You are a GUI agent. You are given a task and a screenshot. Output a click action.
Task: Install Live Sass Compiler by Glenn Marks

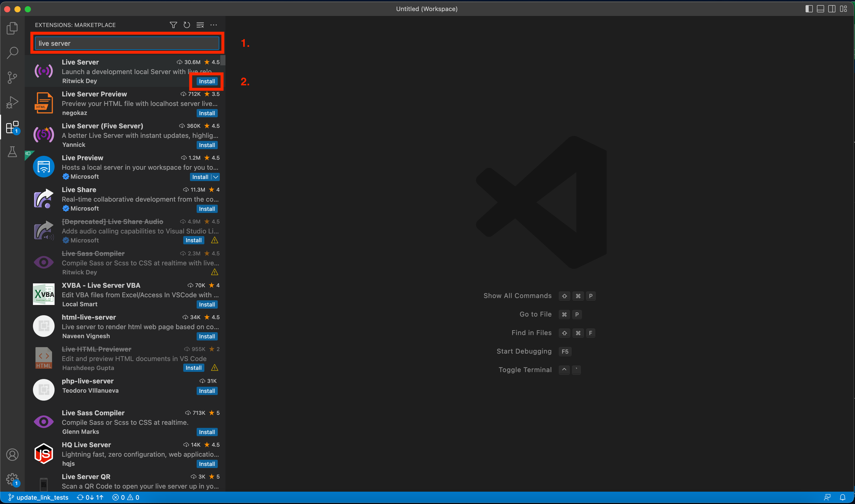pos(207,432)
